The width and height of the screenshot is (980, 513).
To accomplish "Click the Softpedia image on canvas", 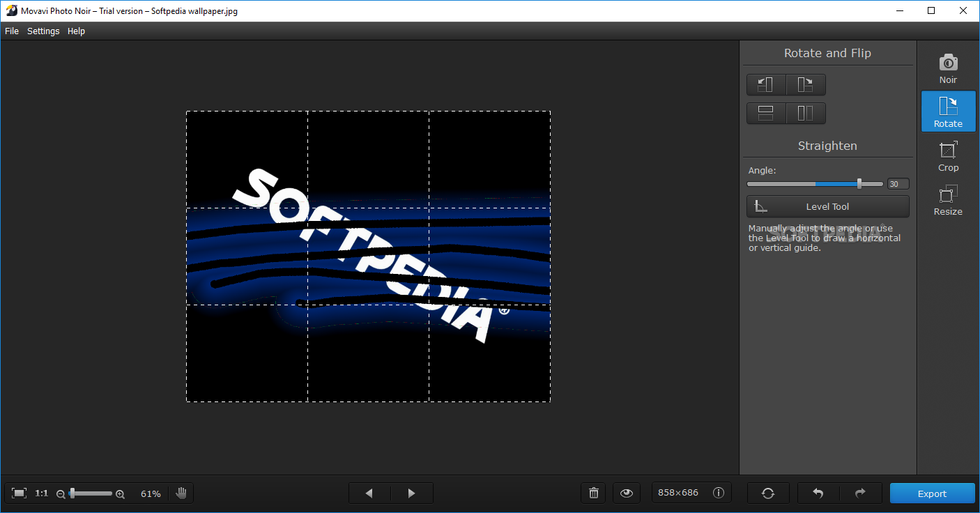I will click(368, 256).
